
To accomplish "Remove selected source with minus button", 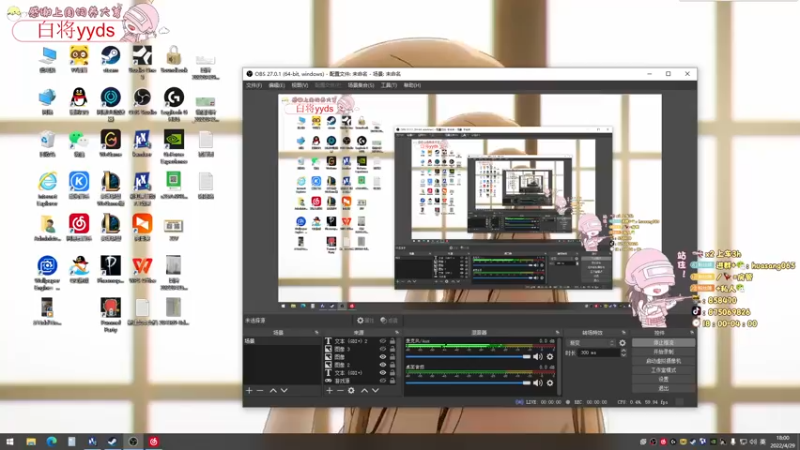I will pos(340,390).
